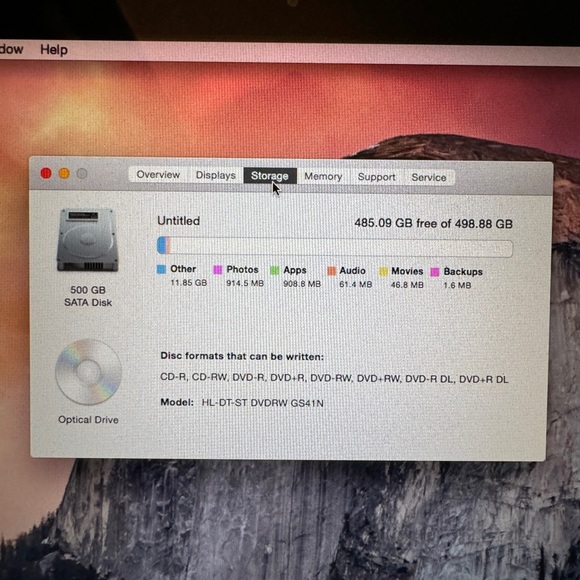Open the Memory tab
The image size is (580, 580).
[x=323, y=176]
